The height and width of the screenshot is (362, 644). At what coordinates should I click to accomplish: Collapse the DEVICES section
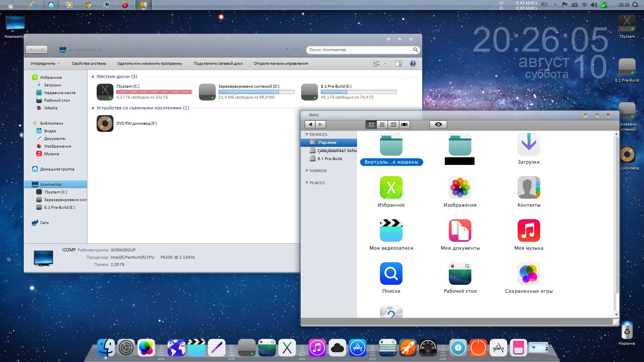(307, 135)
